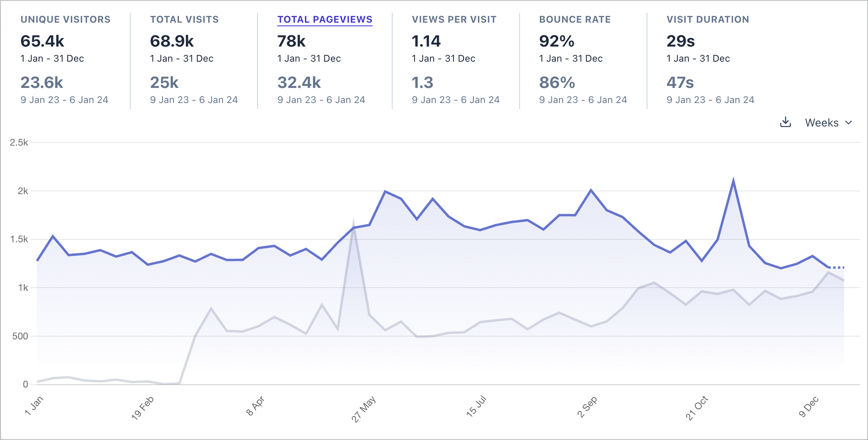View the Total Pageviews metric
868x440 pixels.
point(325,19)
